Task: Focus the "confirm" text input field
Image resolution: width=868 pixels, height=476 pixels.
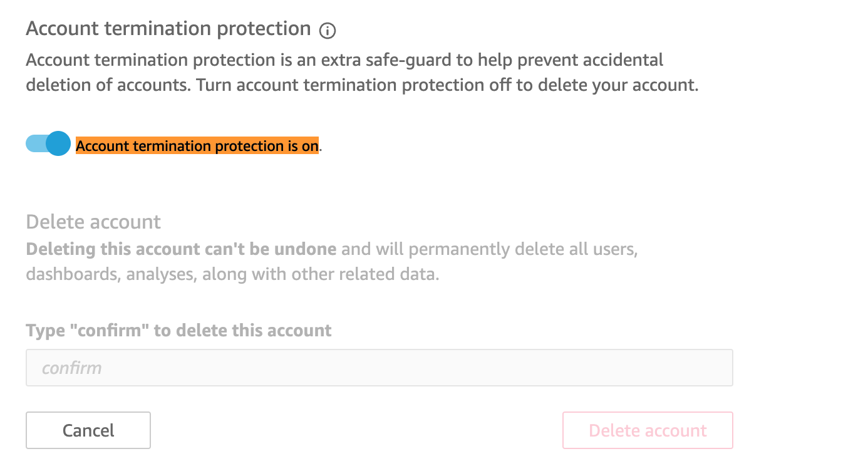Action: [380, 368]
